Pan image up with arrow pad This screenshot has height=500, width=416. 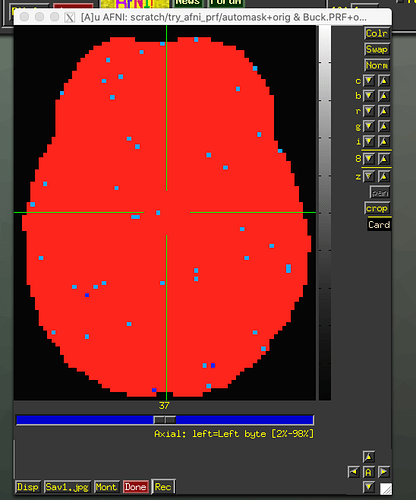click(369, 457)
